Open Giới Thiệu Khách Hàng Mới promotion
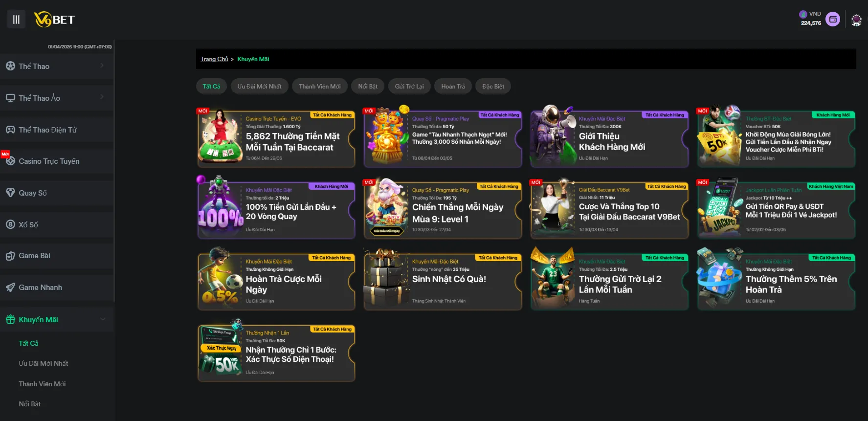 (609, 139)
